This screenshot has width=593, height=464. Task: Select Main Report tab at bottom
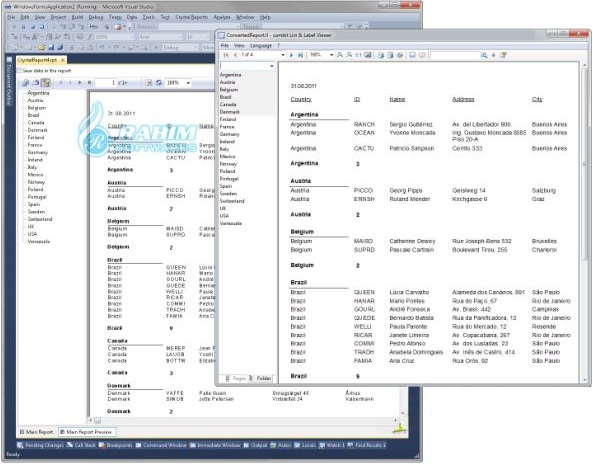pos(36,431)
